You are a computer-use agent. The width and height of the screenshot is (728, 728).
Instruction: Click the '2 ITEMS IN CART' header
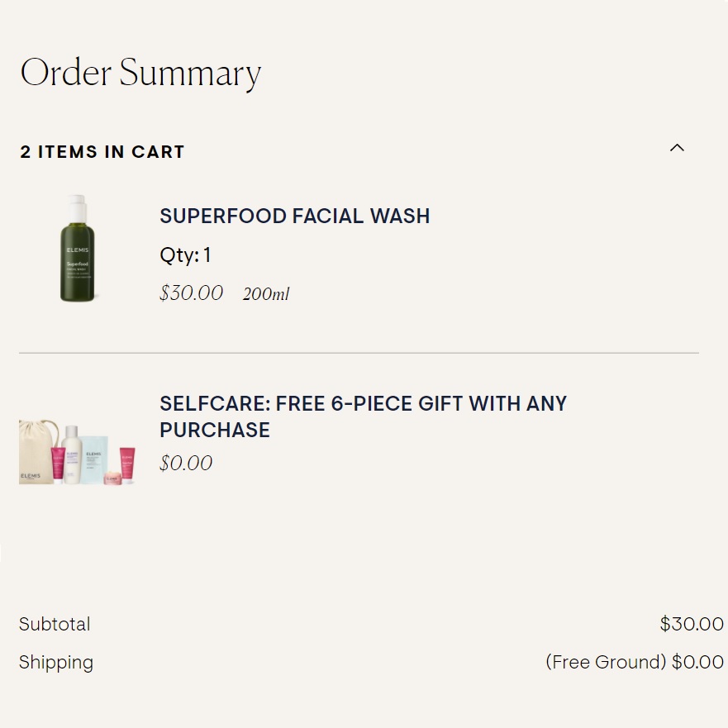(x=102, y=152)
